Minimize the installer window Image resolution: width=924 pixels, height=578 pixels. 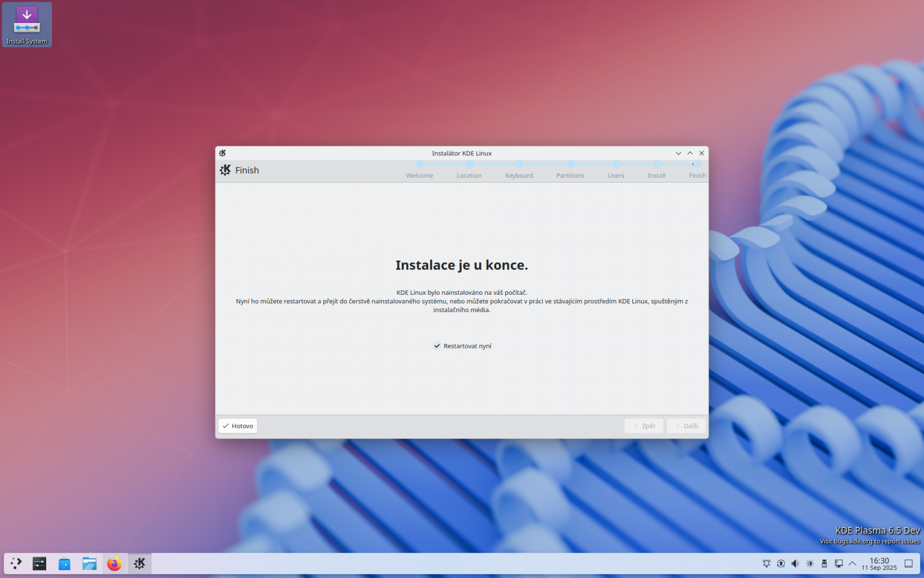point(679,153)
